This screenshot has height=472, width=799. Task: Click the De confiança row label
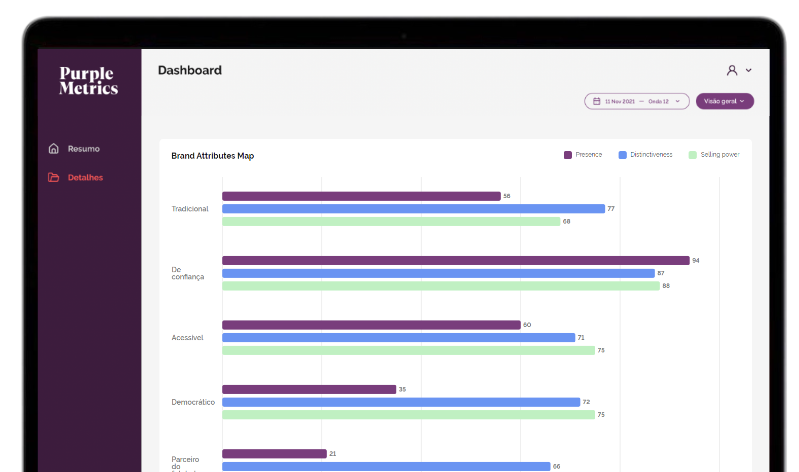pos(188,273)
